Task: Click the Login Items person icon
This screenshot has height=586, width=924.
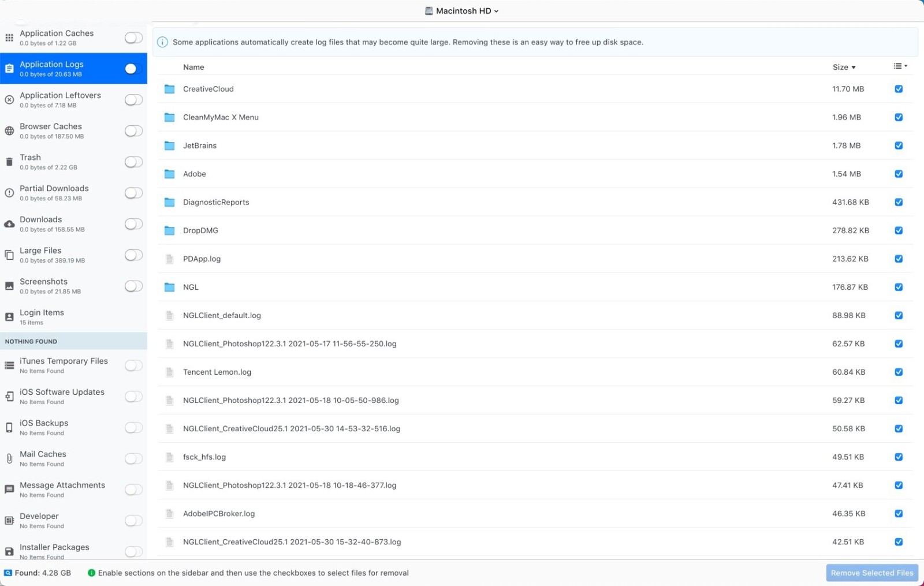Action: click(9, 317)
